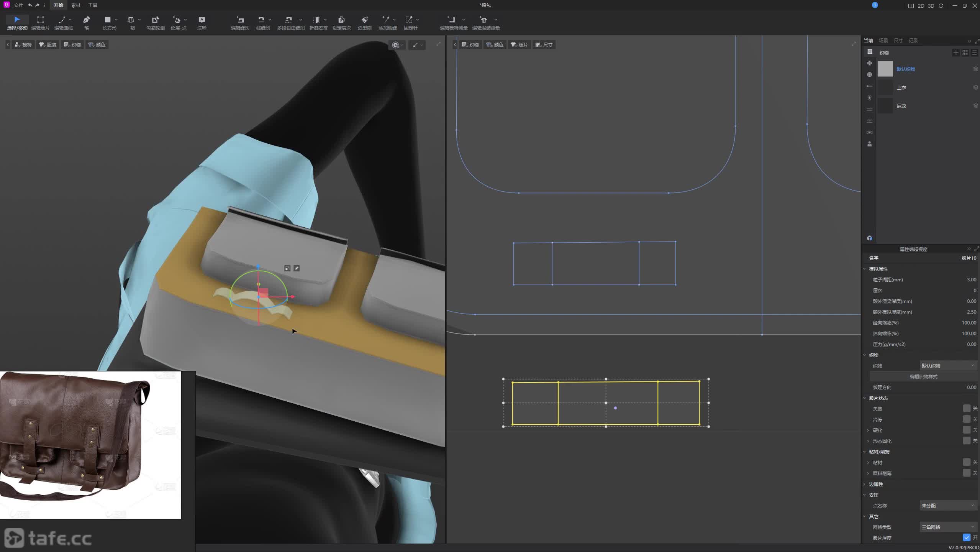Select the 尼龙 fabric swatch
Viewport: 980px width, 552px height.
point(885,106)
